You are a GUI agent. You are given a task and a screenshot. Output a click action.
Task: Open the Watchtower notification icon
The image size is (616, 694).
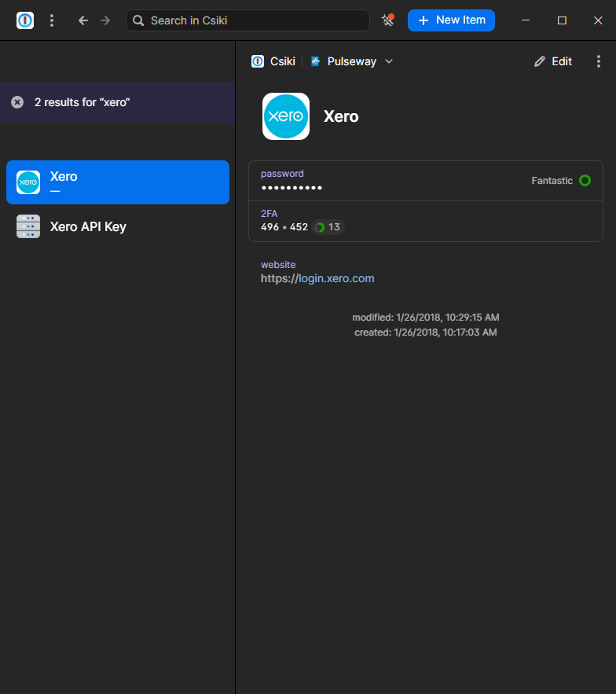pos(387,20)
